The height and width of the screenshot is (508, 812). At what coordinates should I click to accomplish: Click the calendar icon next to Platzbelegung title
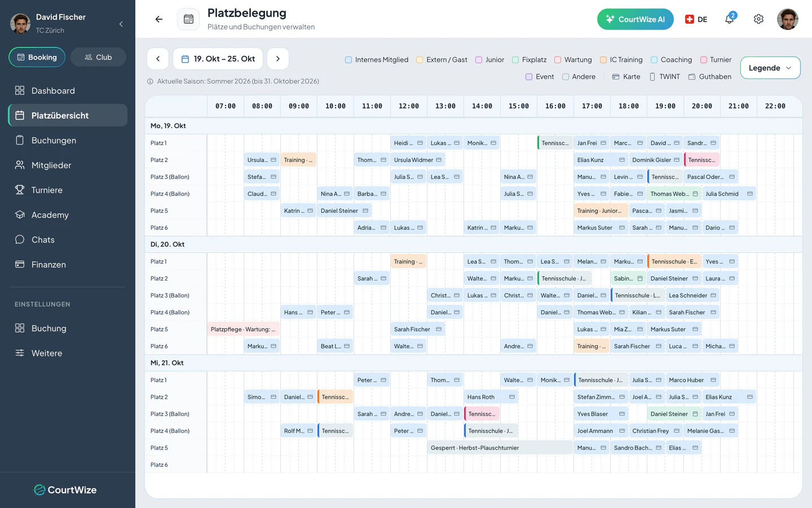188,19
